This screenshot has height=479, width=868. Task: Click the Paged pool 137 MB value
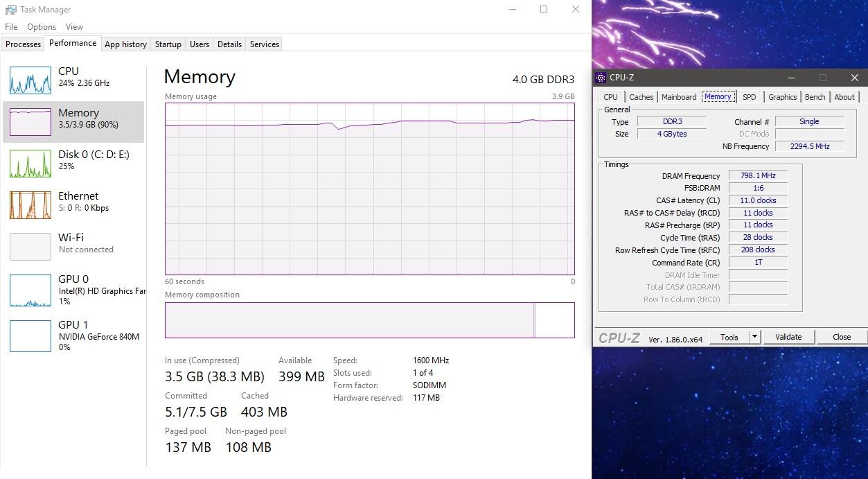pos(188,447)
